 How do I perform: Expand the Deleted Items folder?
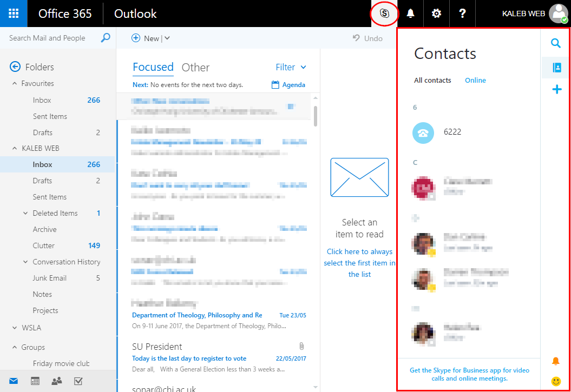coord(25,213)
